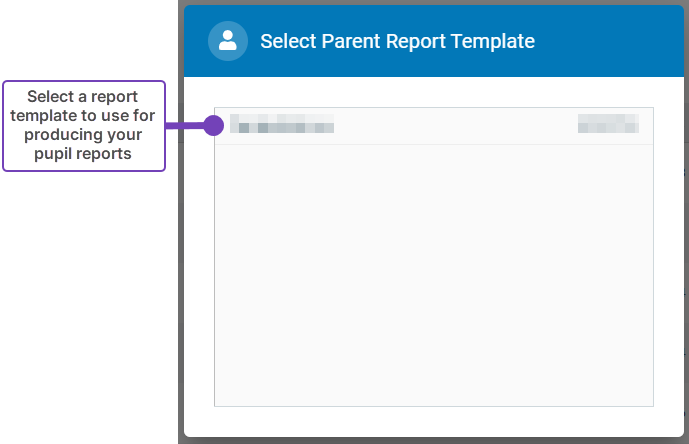Click white dialog margin below the template list
Image resolution: width=689 pixels, height=444 pixels.
tap(433, 421)
